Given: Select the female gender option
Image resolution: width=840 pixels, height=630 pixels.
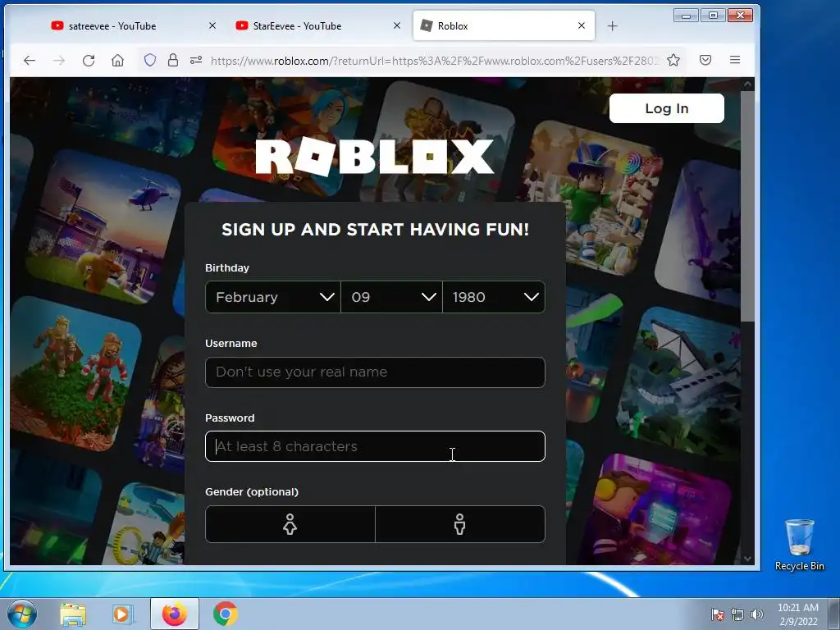Looking at the screenshot, I should coord(290,524).
